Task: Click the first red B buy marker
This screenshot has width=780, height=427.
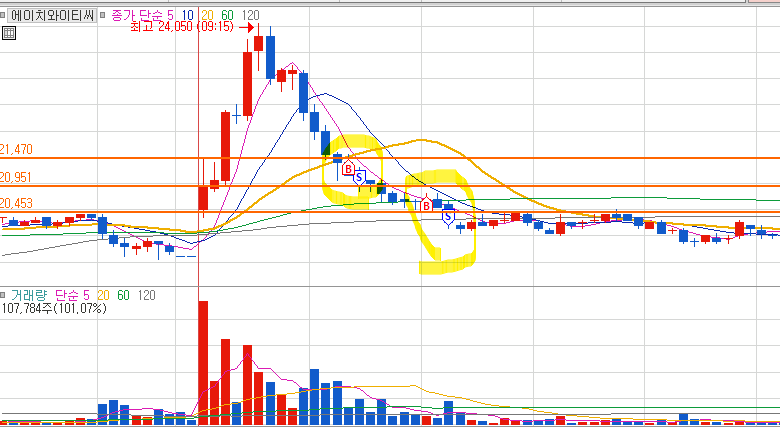Action: tap(349, 168)
